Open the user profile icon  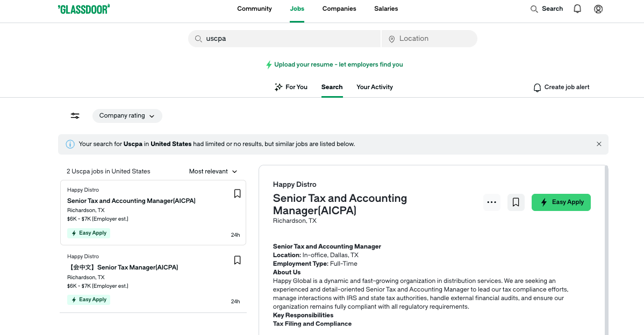click(598, 9)
